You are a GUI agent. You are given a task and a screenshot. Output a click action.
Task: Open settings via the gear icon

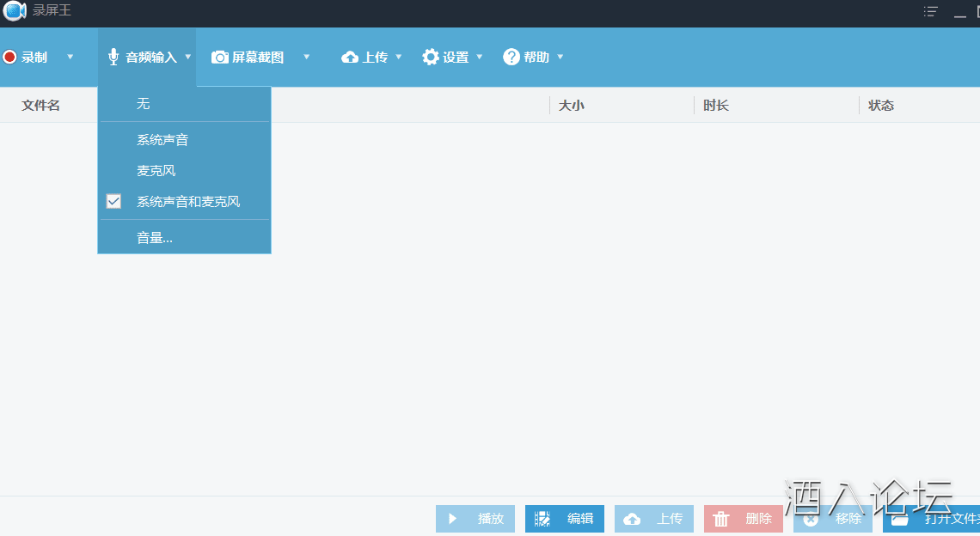(431, 58)
